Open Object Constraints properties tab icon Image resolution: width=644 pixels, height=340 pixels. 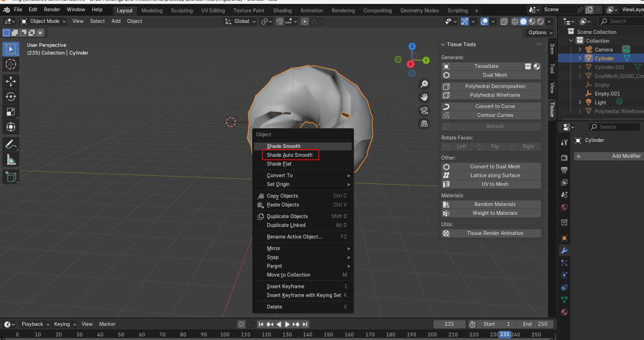click(565, 288)
